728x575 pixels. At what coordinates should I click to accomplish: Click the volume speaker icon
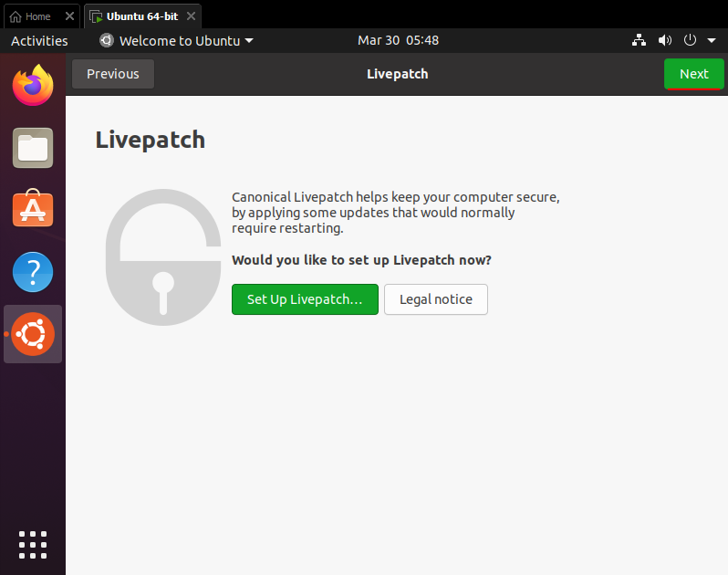[664, 40]
